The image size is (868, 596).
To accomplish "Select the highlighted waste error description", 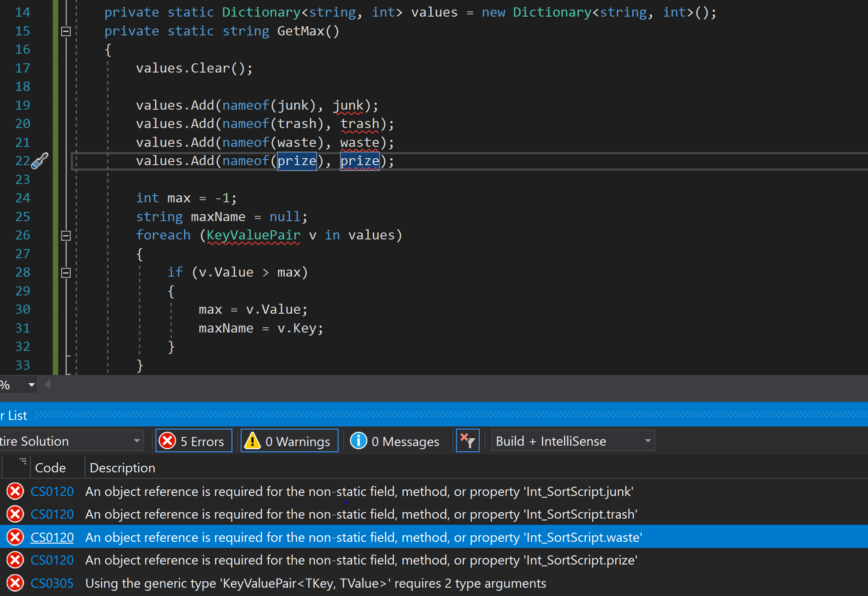I will [363, 537].
